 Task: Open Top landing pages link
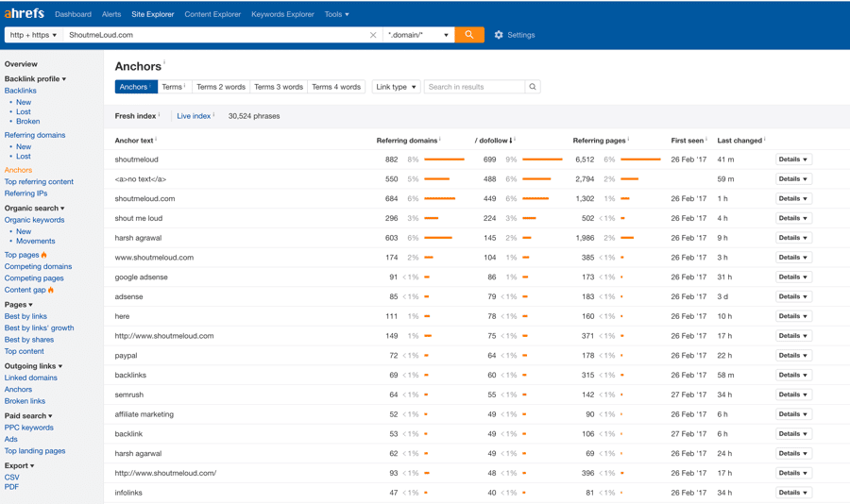35,451
